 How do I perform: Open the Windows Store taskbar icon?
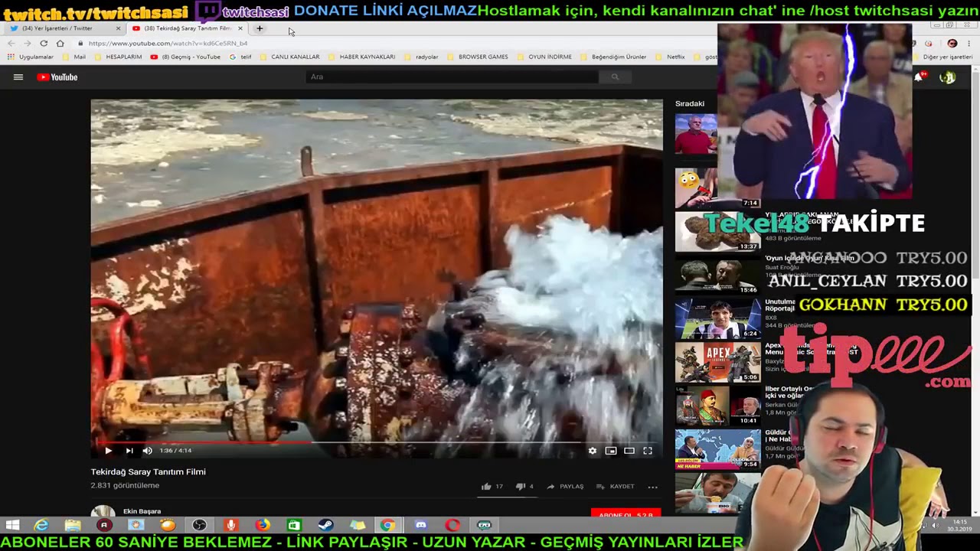point(294,525)
